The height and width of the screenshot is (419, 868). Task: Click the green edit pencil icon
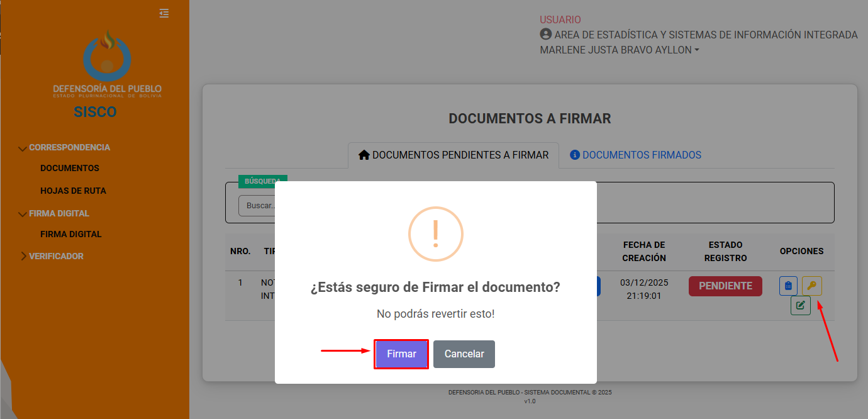click(x=800, y=306)
